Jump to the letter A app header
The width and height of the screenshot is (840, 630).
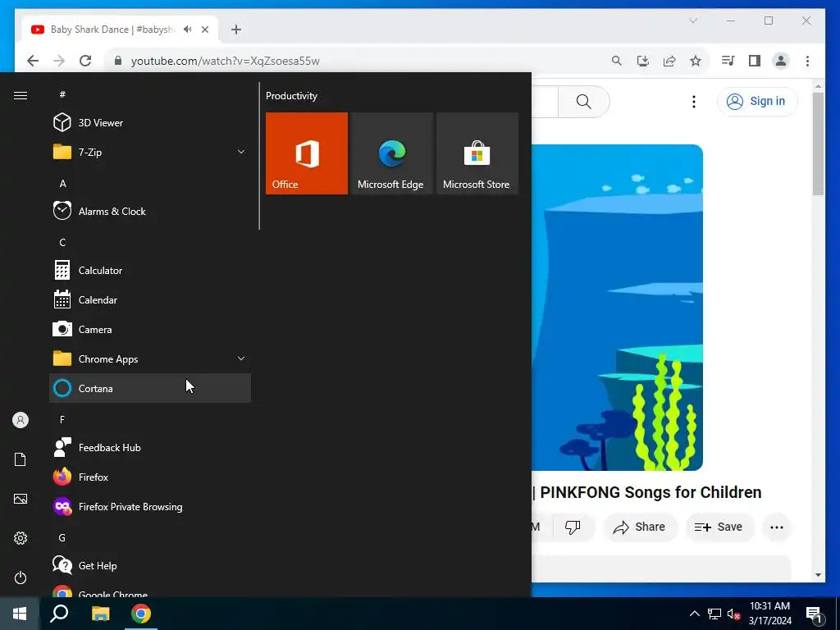[x=62, y=184]
